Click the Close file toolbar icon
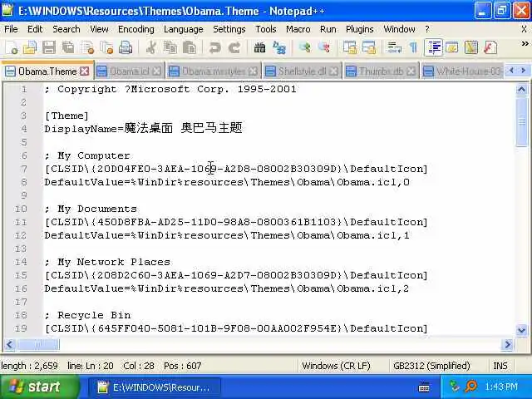 [87, 47]
